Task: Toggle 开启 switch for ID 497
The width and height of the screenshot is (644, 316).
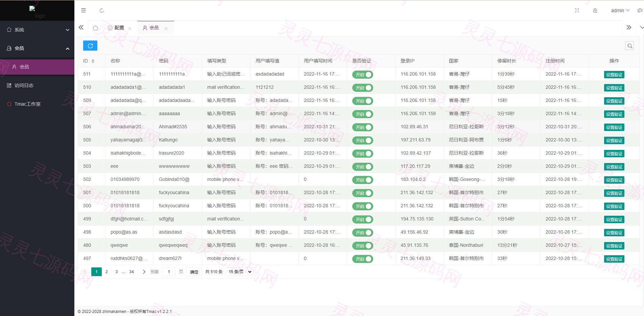Action: point(362,259)
